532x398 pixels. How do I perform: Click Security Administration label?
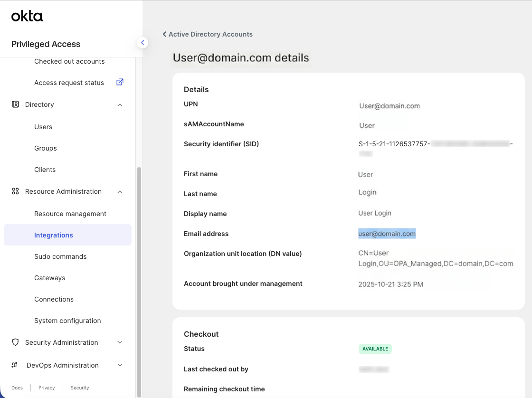coord(61,342)
